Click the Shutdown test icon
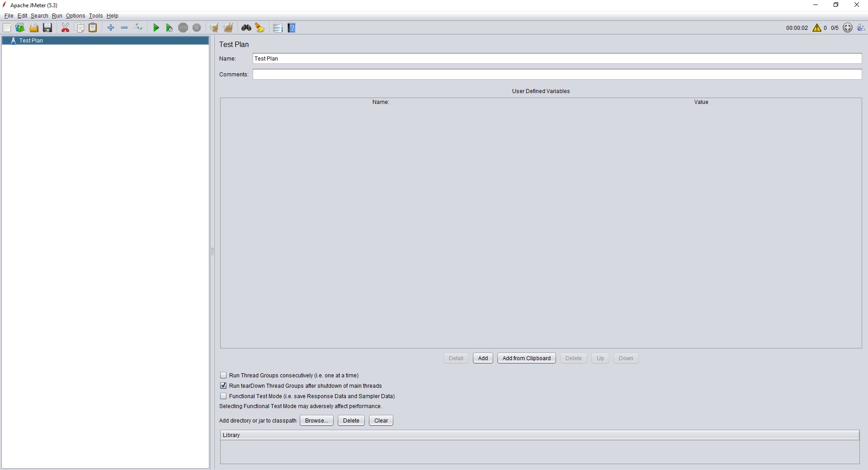The height and width of the screenshot is (470, 868). click(x=197, y=28)
